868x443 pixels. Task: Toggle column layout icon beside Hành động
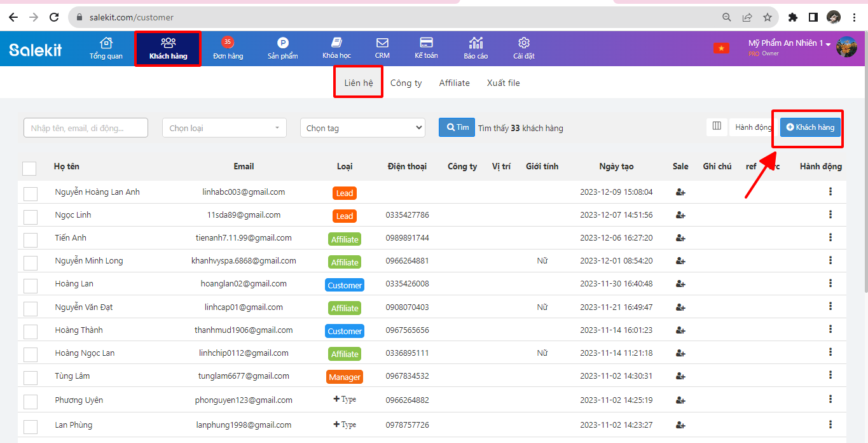[x=717, y=127]
